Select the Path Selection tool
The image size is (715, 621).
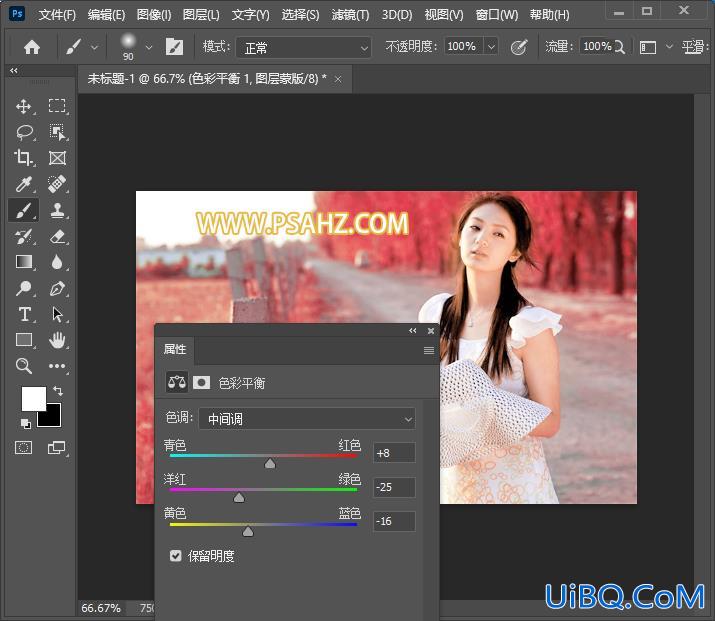pyautogui.click(x=57, y=314)
